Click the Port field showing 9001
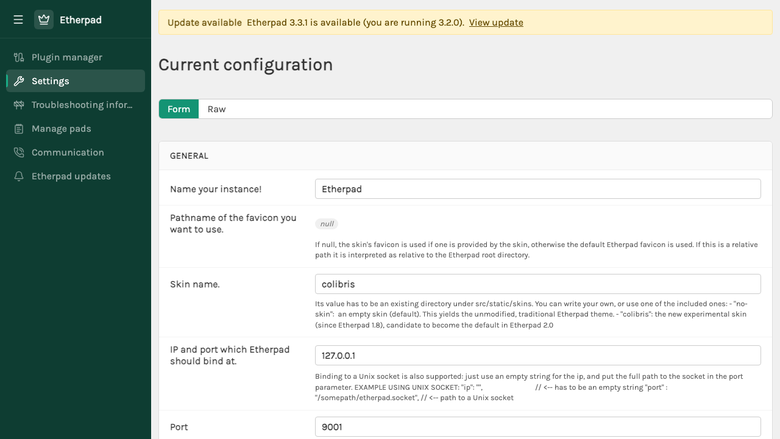The image size is (780, 439). [x=538, y=427]
